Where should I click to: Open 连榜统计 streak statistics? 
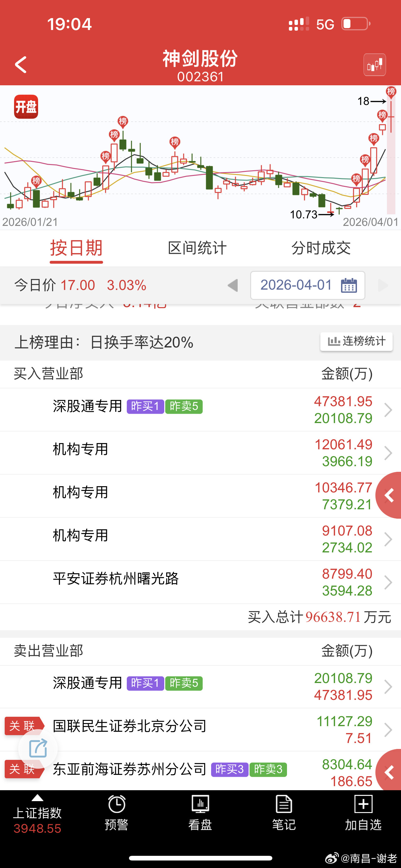pos(356,342)
